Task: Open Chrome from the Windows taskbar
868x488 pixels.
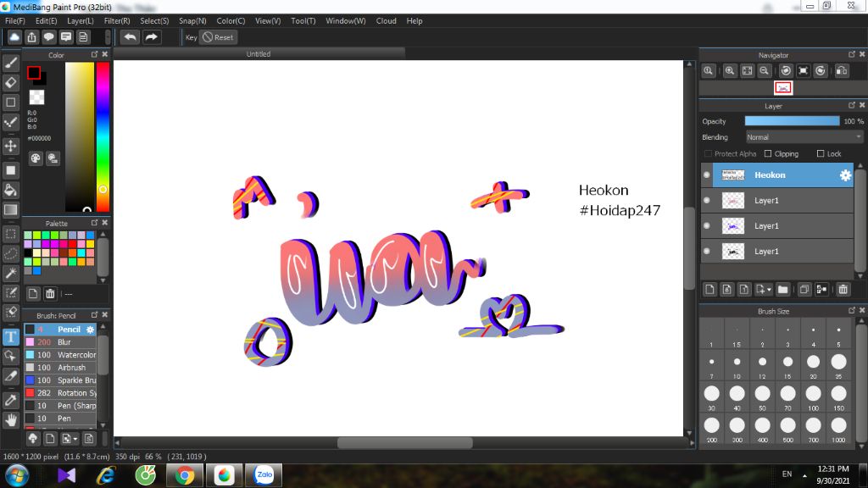Action: [185, 475]
